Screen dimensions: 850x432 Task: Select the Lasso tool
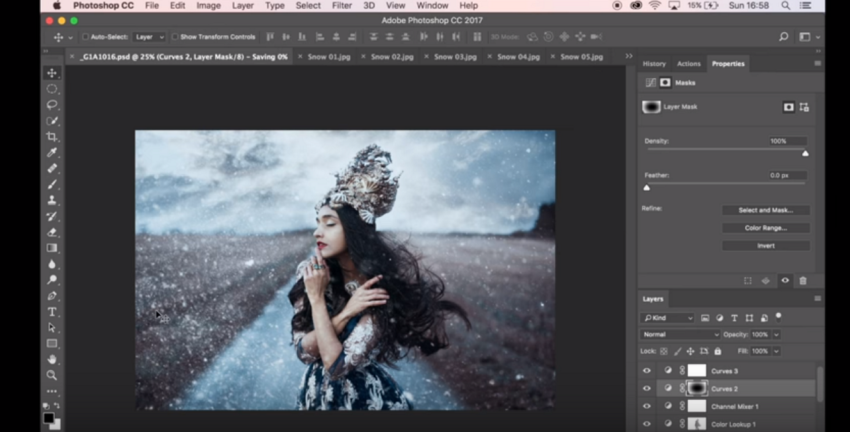point(52,105)
